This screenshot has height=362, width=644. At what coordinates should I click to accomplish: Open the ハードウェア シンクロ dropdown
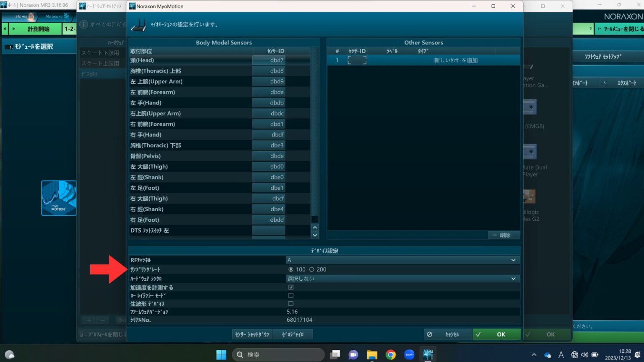click(x=513, y=278)
